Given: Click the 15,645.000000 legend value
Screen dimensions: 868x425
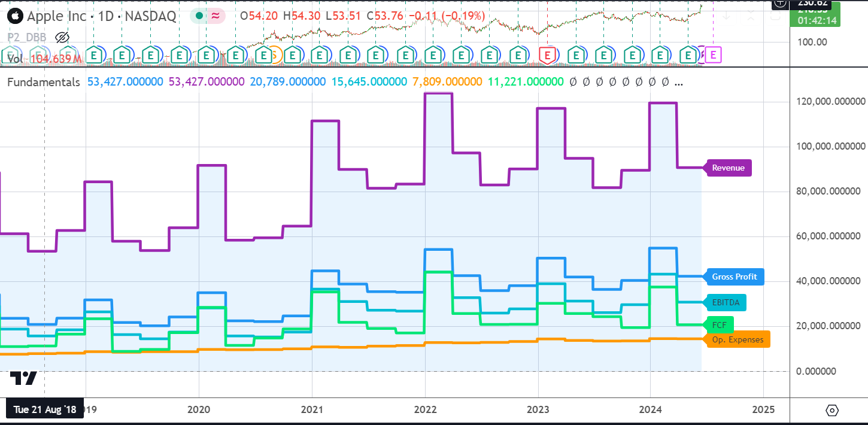Looking at the screenshot, I should pyautogui.click(x=369, y=82).
